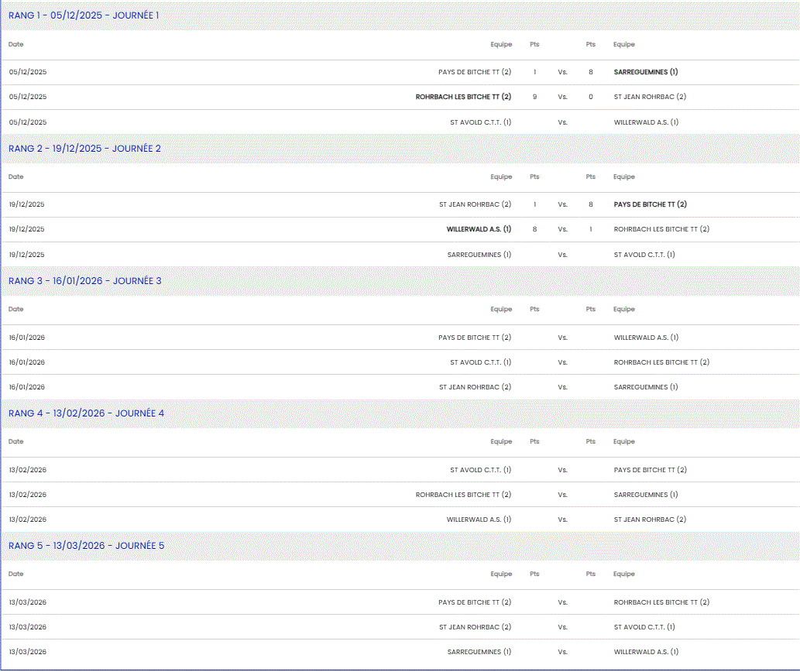
Task: Select ST JEAN ROHRBAC (2) in Journée 5
Action: (475, 627)
